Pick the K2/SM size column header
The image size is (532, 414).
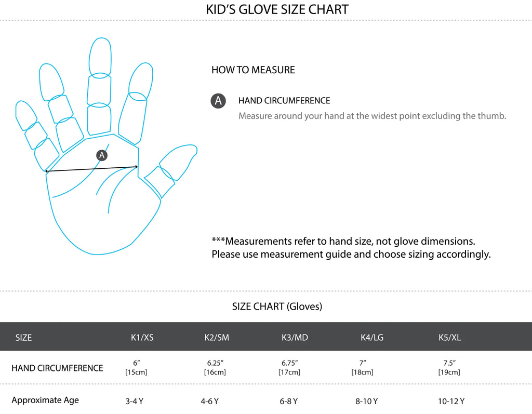[217, 338]
